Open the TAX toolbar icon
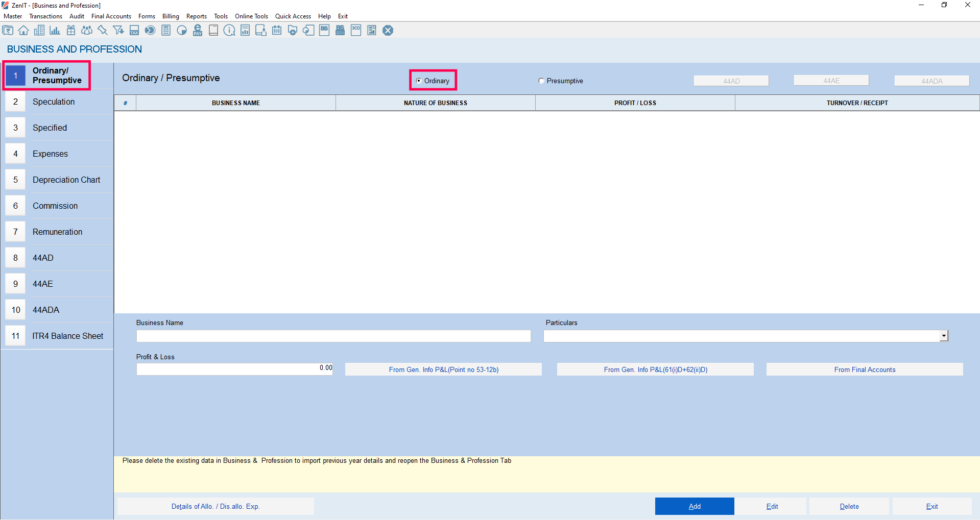Screen dimensions: 980x520 (134, 31)
